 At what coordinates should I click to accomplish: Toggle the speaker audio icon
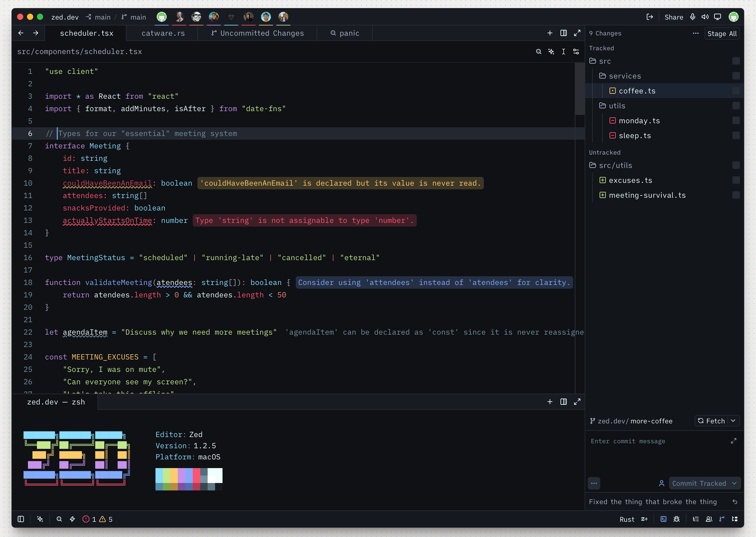[705, 17]
